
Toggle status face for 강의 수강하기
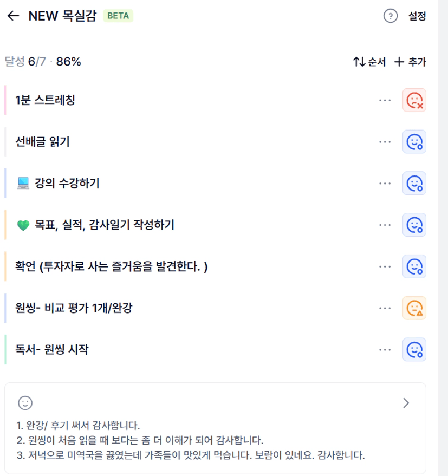click(414, 183)
